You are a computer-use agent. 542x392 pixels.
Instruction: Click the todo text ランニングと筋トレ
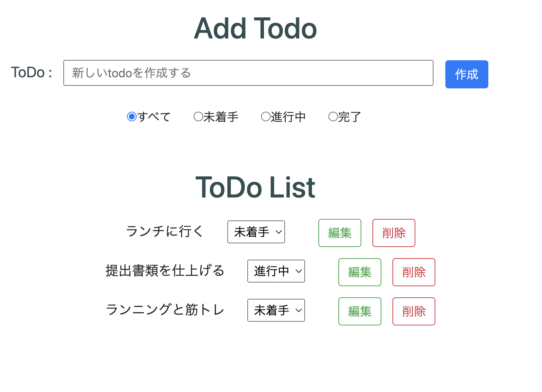(x=165, y=310)
